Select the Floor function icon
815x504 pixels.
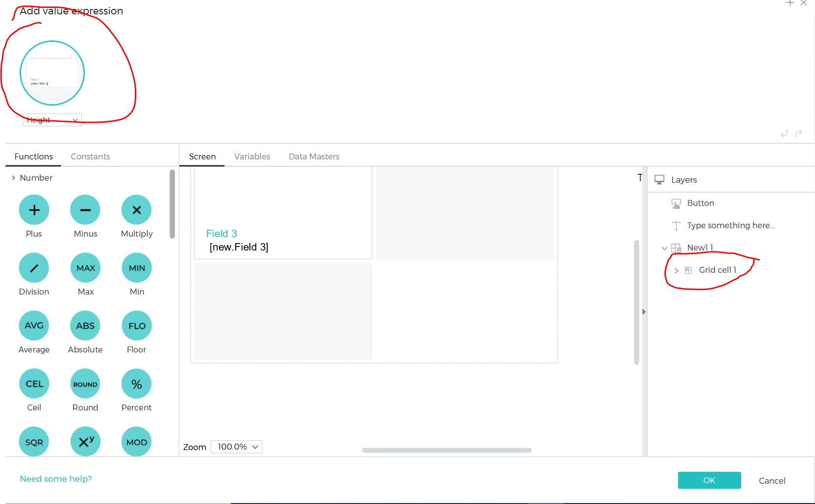[x=137, y=326]
